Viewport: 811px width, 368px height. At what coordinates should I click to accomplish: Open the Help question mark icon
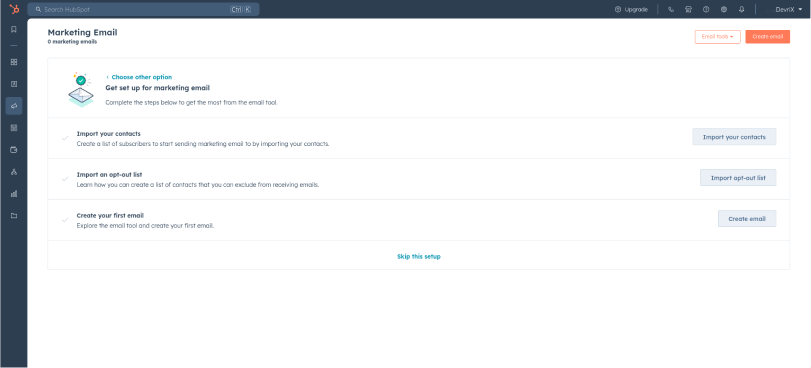pos(706,9)
